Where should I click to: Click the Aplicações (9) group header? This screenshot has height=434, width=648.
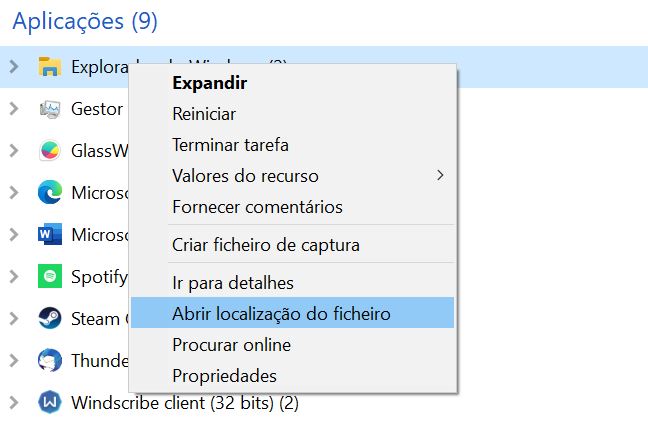tap(85, 21)
